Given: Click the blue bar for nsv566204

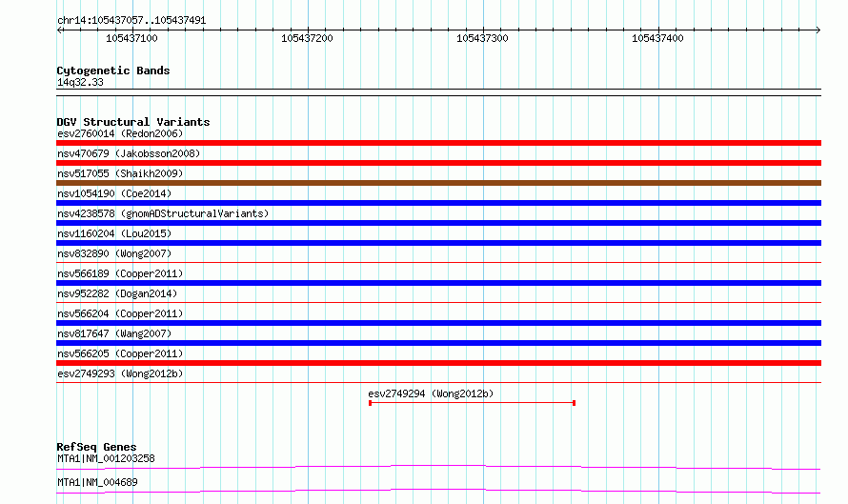Looking at the screenshot, I should 438,323.
